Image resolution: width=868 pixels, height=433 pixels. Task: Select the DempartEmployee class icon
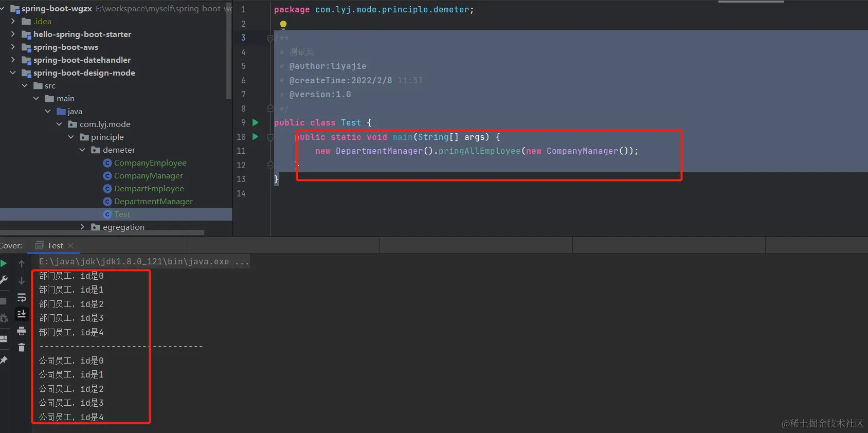point(107,189)
